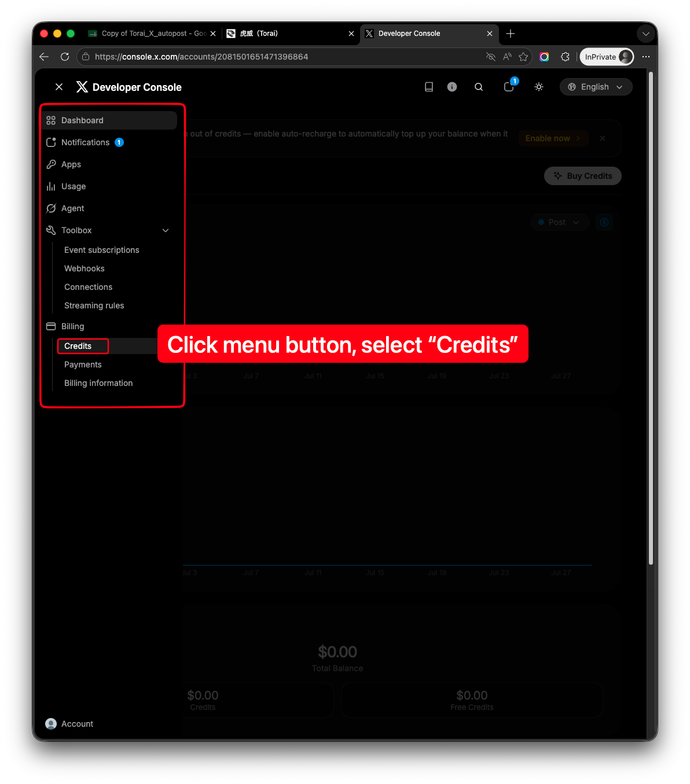Click the Buy Credits button
Image resolution: width=690 pixels, height=784 pixels.
583,176
